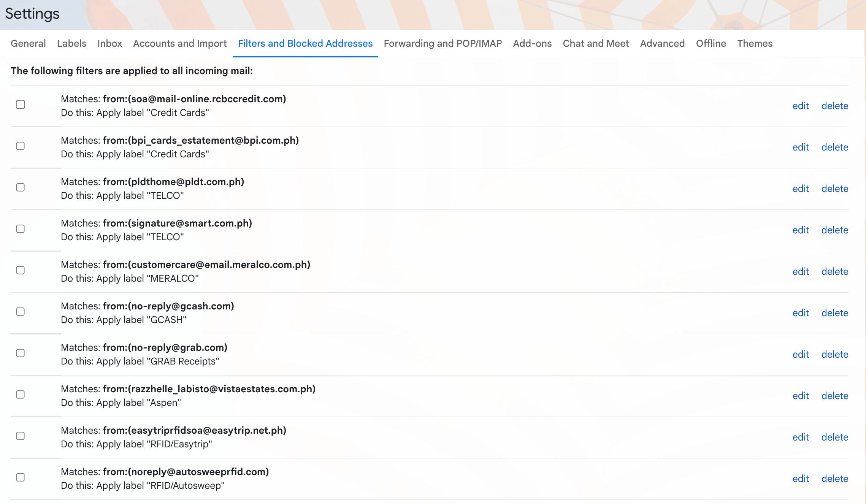Edit the rcbccredit Credit Cards filter
The width and height of the screenshot is (866, 504).
pyautogui.click(x=800, y=106)
